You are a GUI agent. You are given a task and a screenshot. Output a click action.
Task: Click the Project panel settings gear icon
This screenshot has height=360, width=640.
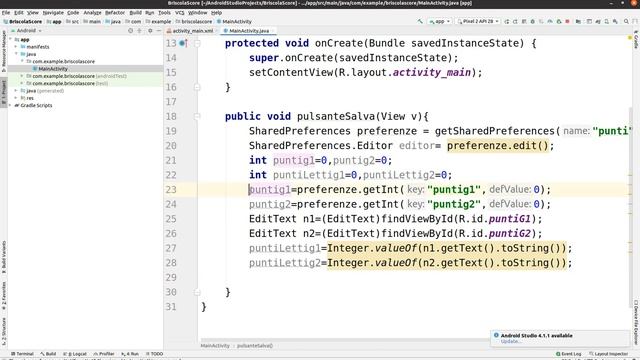[x=150, y=31]
